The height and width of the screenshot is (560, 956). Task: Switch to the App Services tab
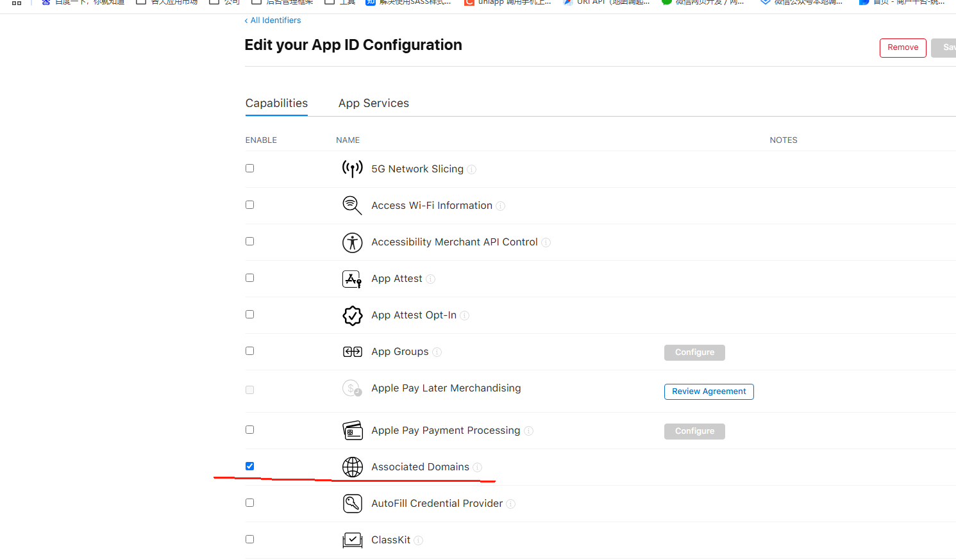click(x=374, y=103)
